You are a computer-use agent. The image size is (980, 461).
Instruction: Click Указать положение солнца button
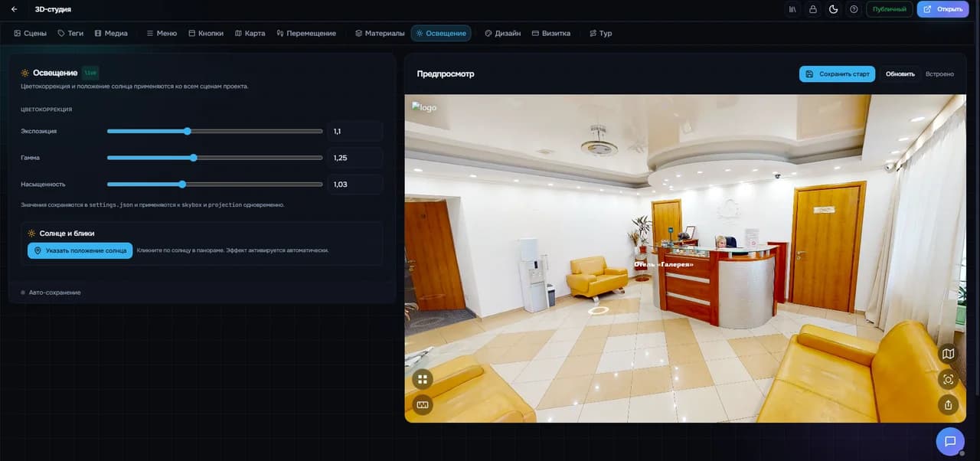[80, 250]
